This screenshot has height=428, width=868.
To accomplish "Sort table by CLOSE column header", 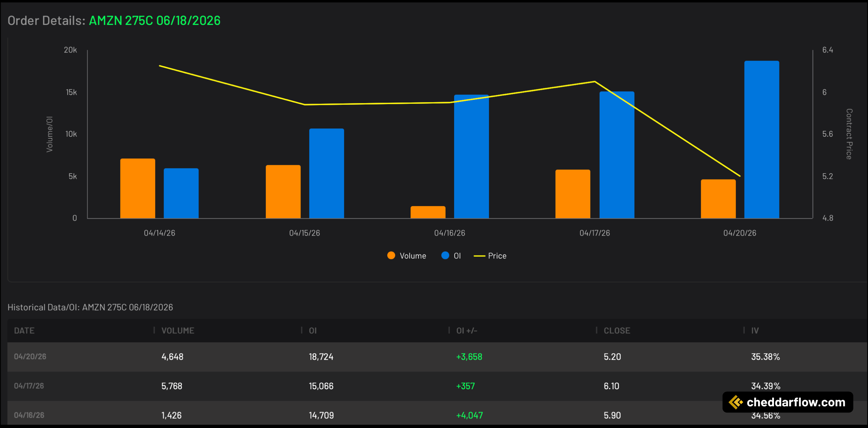I will tap(617, 330).
